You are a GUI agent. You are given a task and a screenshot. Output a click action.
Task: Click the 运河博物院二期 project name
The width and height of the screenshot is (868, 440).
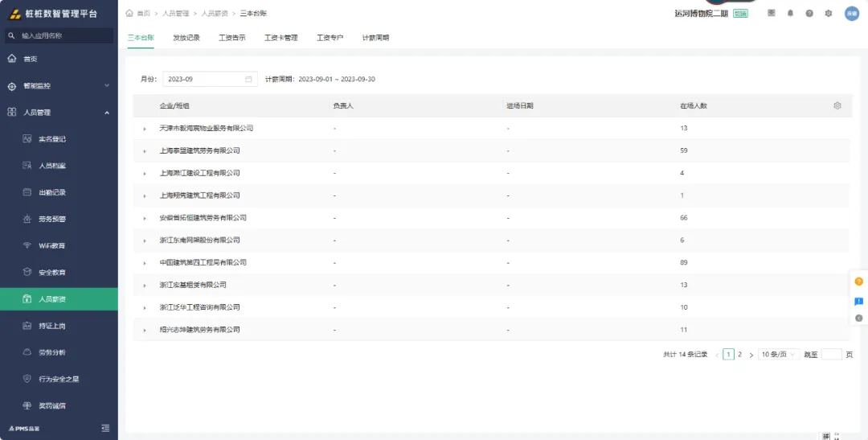pos(702,14)
